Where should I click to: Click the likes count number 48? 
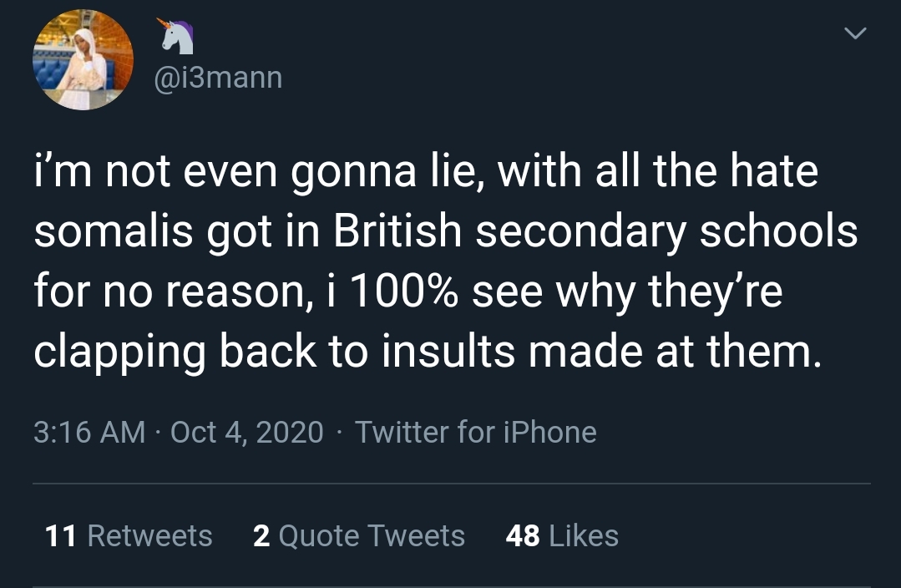pyautogui.click(x=523, y=535)
